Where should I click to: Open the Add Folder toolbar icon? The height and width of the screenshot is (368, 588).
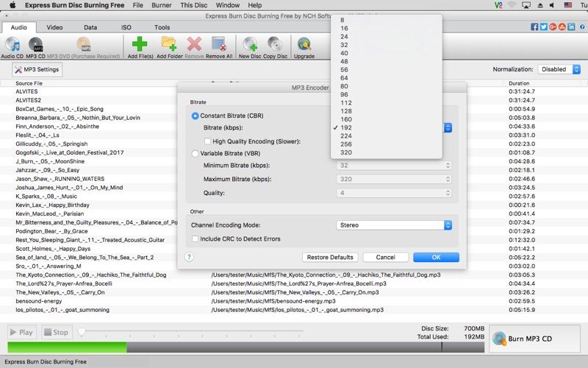click(x=169, y=44)
